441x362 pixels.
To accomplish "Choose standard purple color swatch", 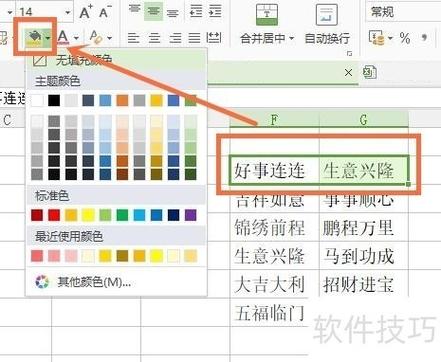I will coord(190,215).
